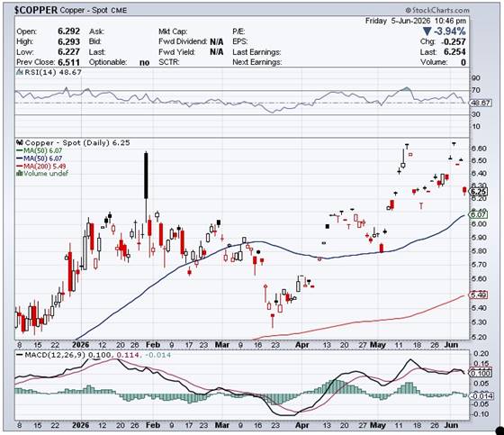This screenshot has width=504, height=435.
Task: Click the Last price value 6.254
Action: [454, 52]
